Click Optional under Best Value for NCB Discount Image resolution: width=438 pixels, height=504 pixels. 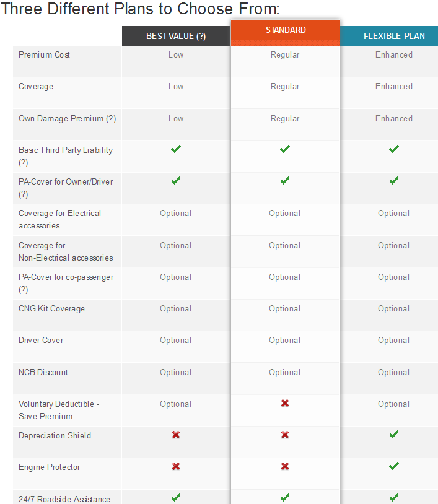click(176, 372)
